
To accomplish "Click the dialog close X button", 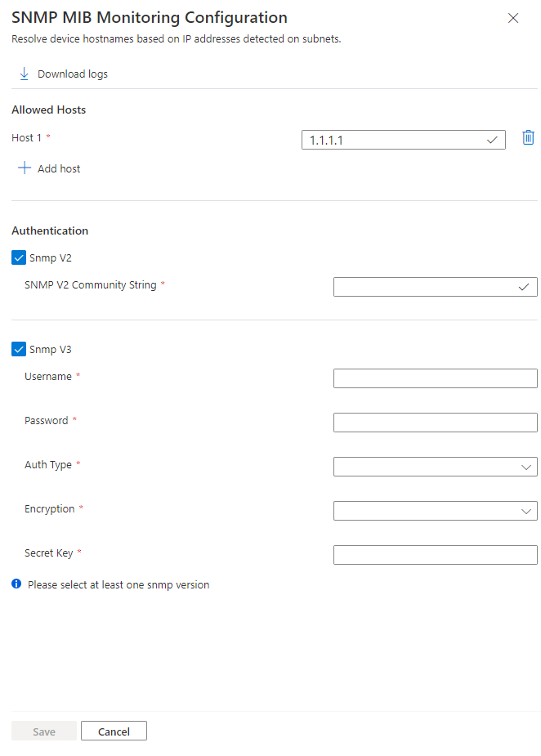I will pos(513,18).
